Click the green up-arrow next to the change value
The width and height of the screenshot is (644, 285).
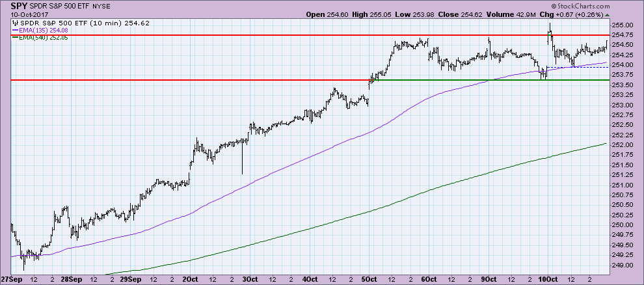(606, 15)
